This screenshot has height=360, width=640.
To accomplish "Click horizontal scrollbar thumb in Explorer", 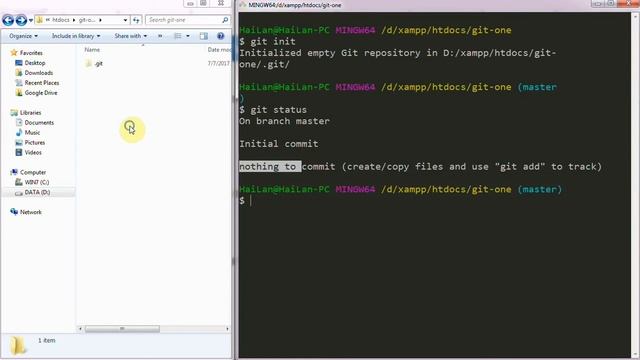I will click(x=122, y=329).
